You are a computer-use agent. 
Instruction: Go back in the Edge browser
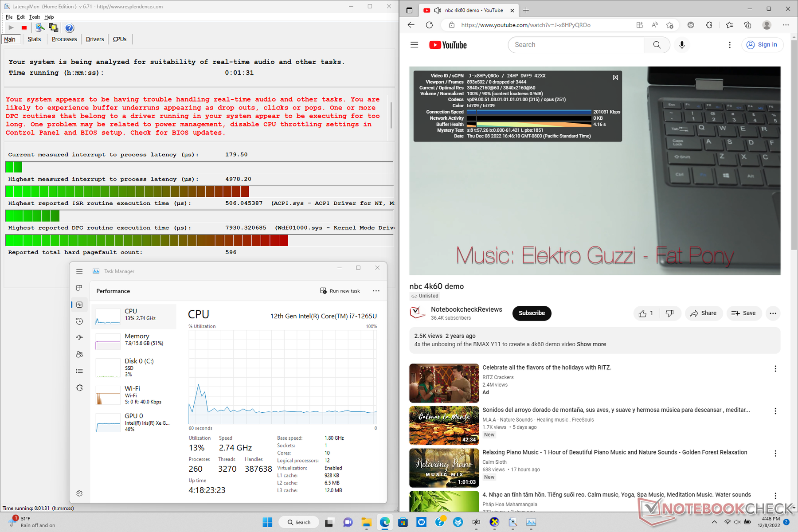coord(411,25)
